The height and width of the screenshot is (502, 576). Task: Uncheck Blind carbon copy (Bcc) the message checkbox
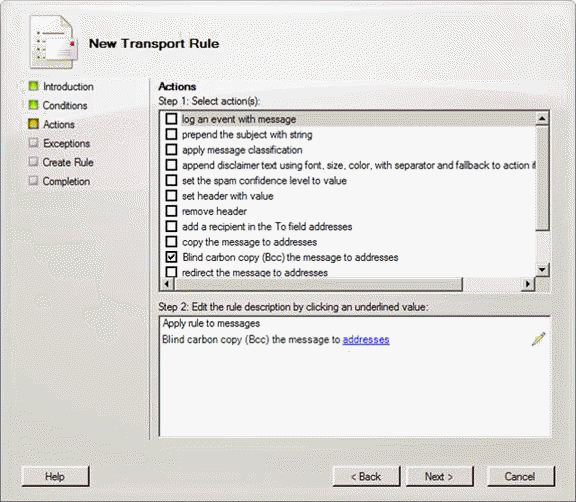pyautogui.click(x=171, y=257)
